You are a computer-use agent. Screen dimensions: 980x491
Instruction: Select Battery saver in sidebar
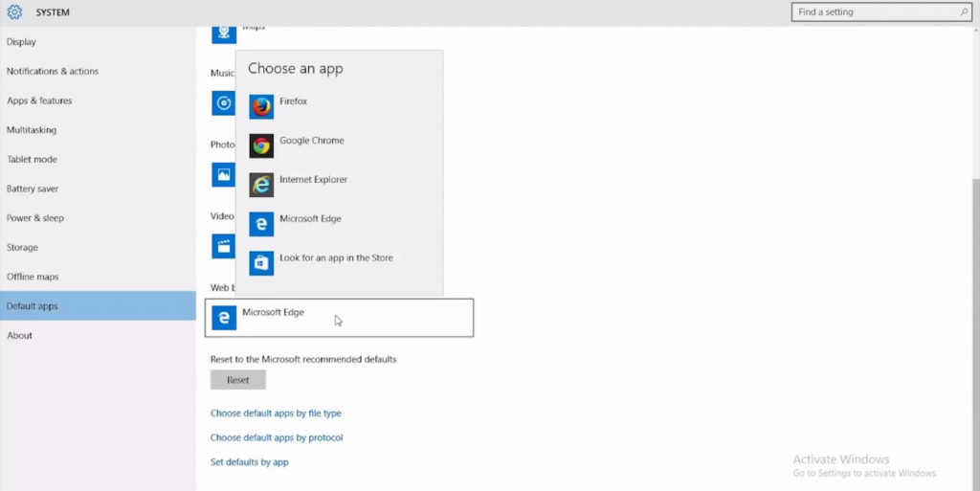point(98,189)
